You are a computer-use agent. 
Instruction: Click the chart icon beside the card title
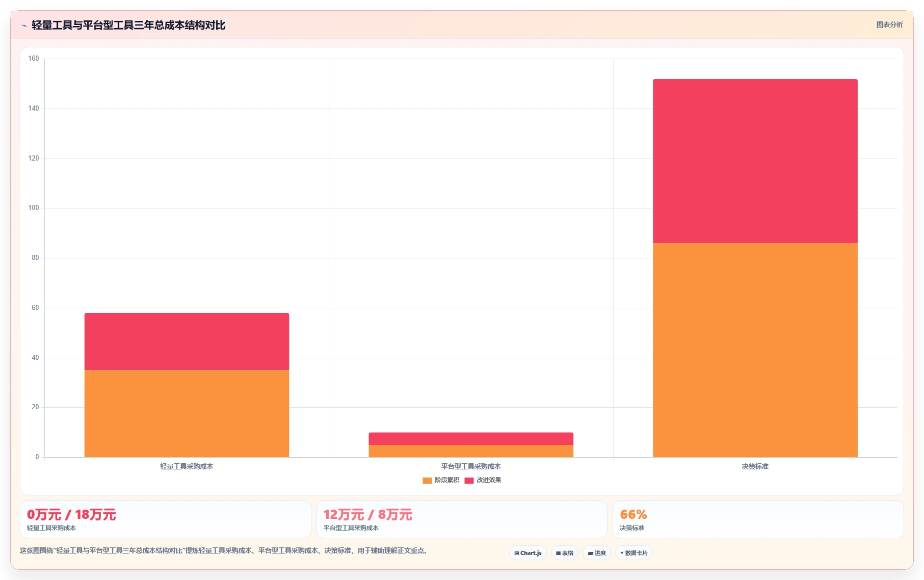tap(24, 25)
